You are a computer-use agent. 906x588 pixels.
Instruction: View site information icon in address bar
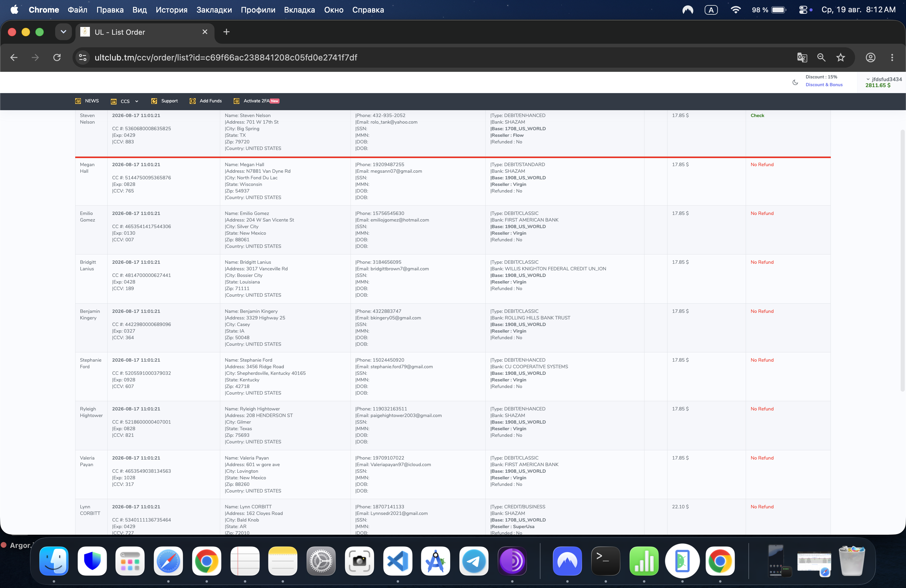click(83, 57)
